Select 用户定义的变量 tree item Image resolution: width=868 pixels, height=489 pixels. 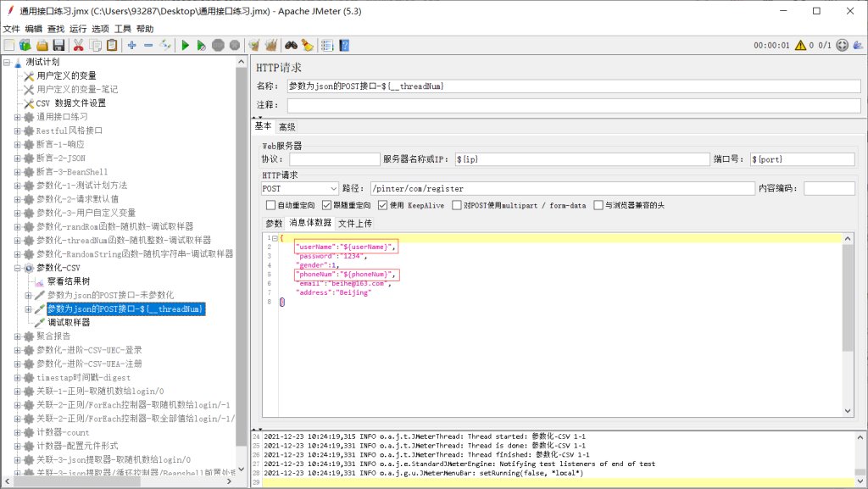click(x=66, y=75)
